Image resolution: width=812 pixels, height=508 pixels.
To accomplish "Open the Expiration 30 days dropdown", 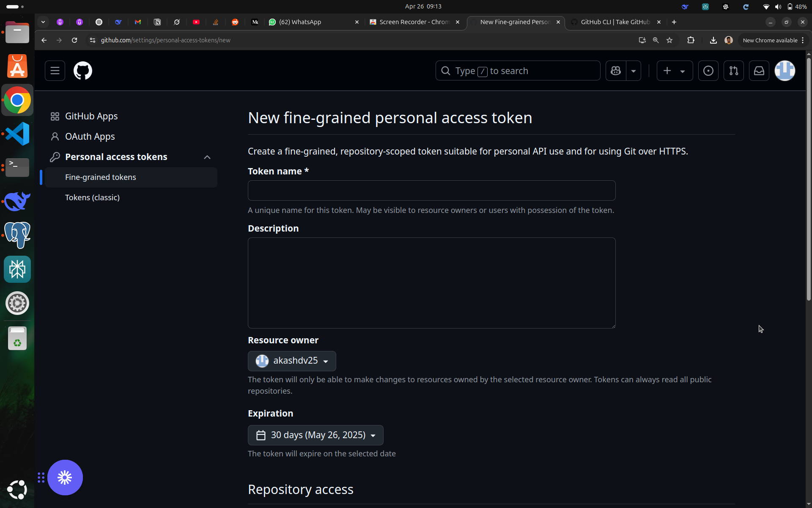I will point(315,435).
